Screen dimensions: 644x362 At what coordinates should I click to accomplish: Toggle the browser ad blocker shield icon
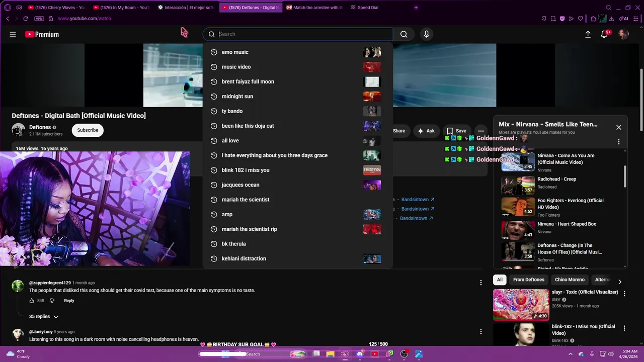click(x=562, y=19)
